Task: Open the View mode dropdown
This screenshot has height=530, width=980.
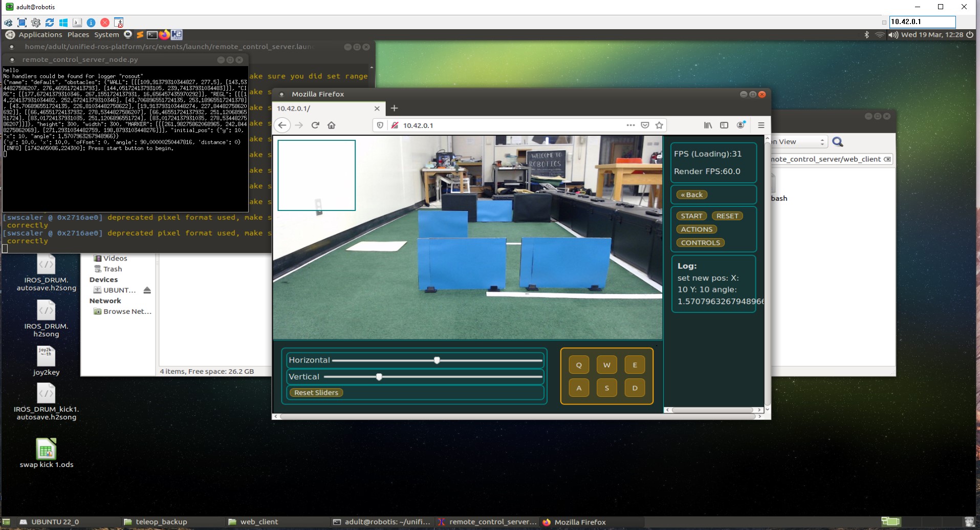Action: pyautogui.click(x=798, y=142)
